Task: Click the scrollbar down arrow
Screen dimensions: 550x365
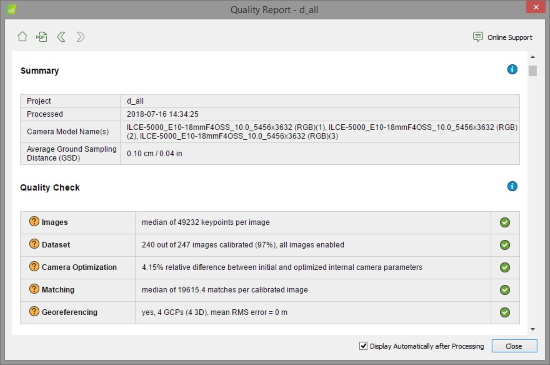Action: coord(533,329)
